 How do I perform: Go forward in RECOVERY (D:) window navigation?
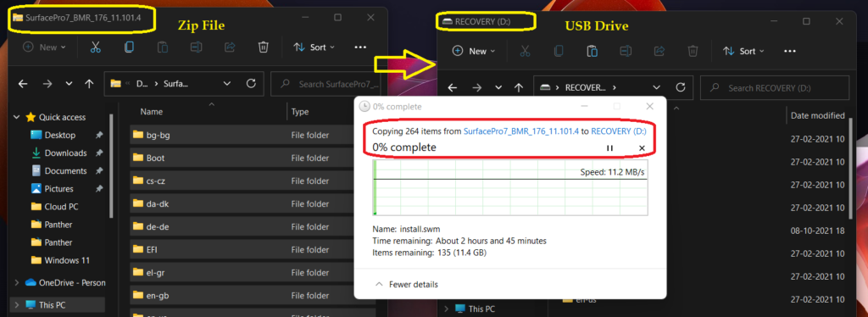pyautogui.click(x=477, y=88)
